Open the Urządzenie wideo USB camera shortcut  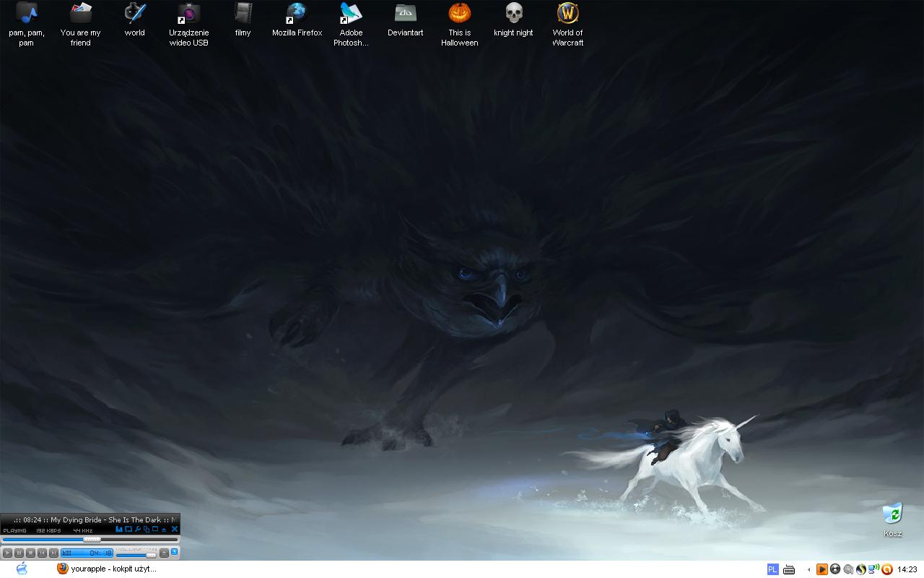(x=189, y=24)
